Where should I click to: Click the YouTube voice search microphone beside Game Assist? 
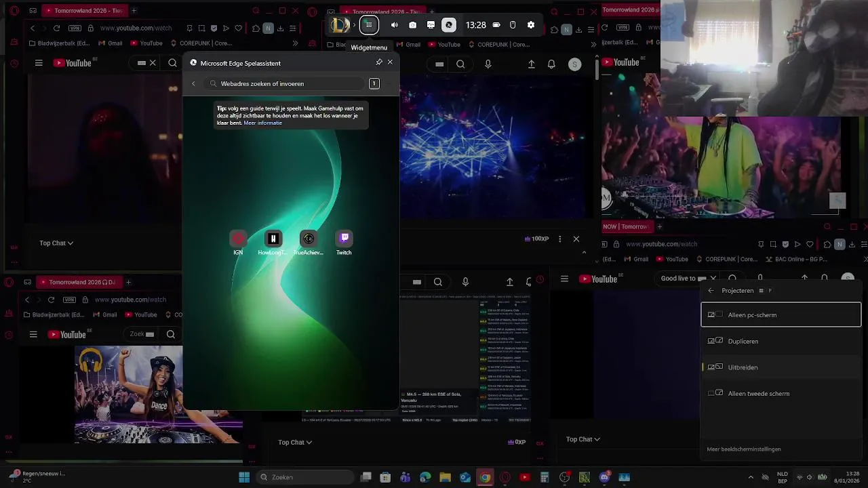[488, 64]
